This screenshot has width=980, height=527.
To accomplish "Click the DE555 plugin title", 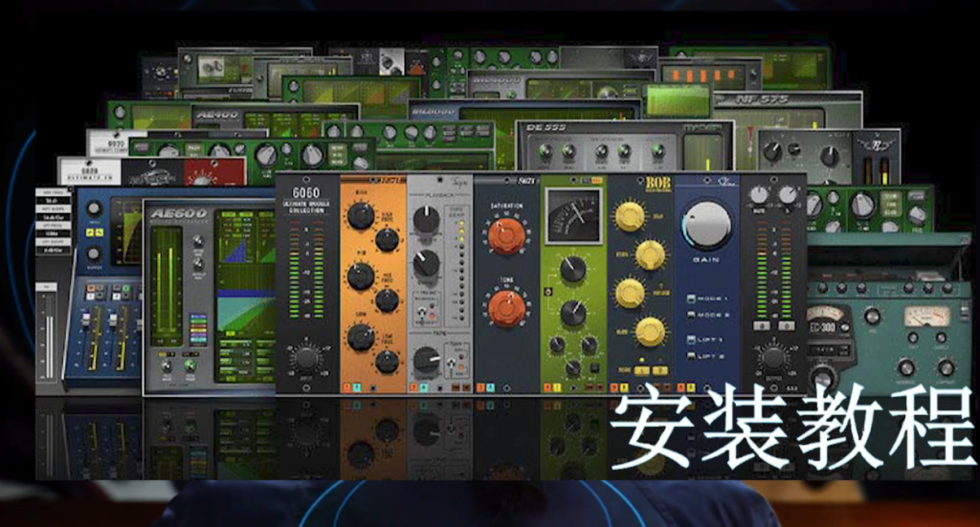I will [x=546, y=127].
